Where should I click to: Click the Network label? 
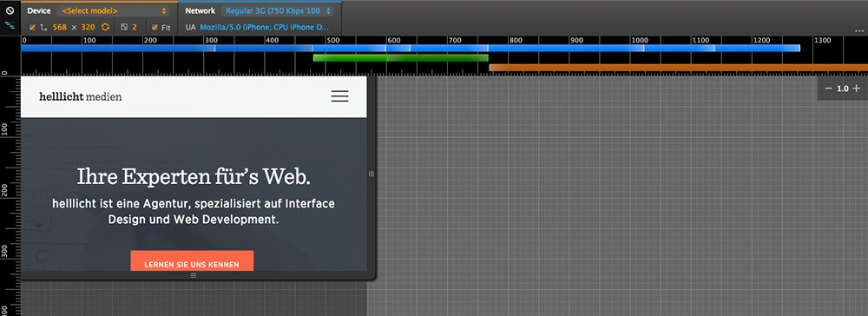pos(201,10)
